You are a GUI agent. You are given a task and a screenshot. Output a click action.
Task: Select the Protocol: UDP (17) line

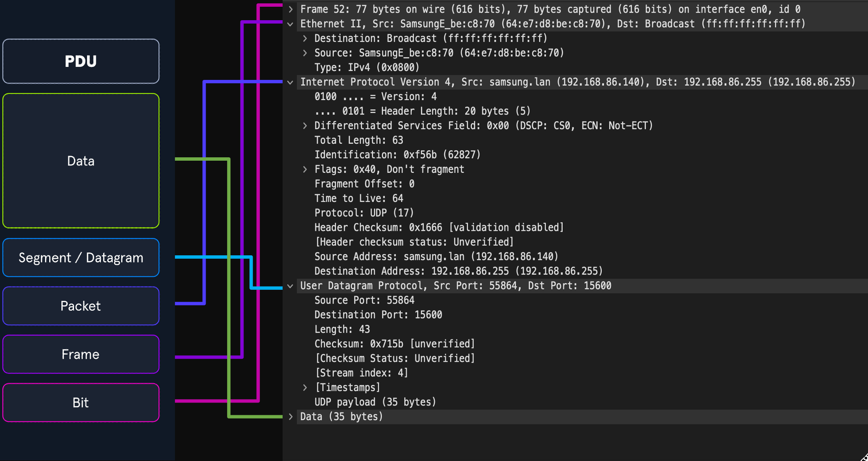[364, 213]
